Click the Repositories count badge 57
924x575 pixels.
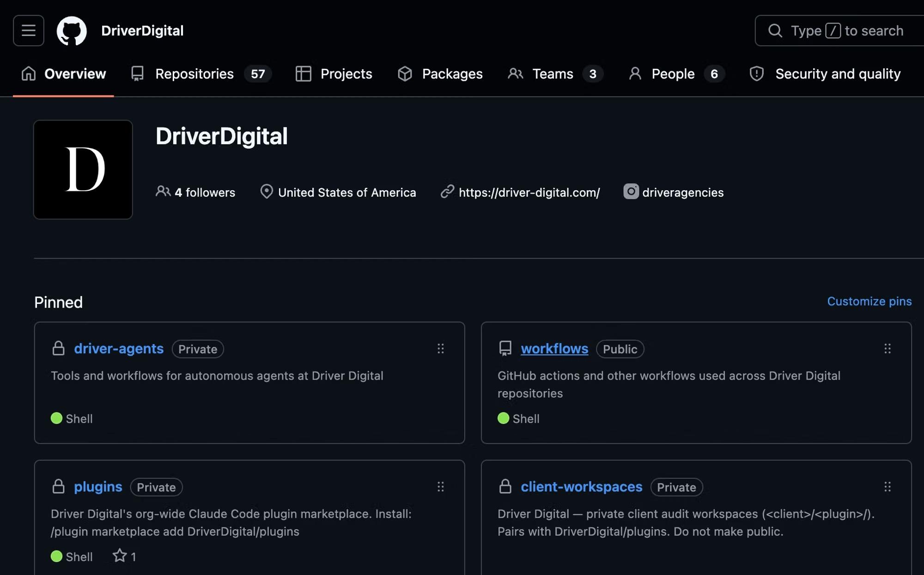click(x=258, y=74)
